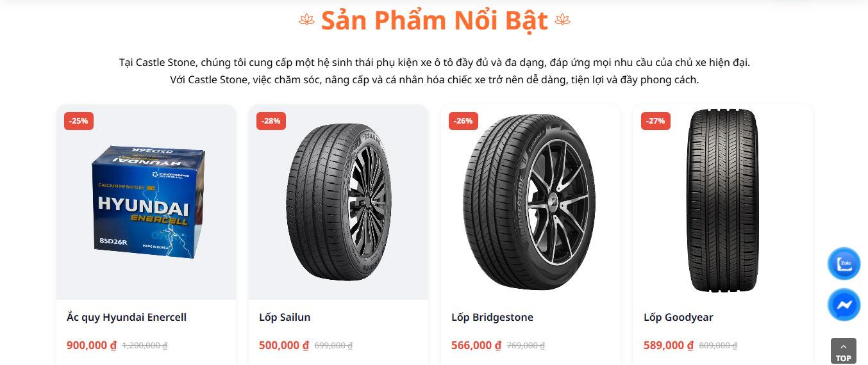The height and width of the screenshot is (365, 868).
Task: Open the Lốp Goodyear product link
Action: pos(678,317)
